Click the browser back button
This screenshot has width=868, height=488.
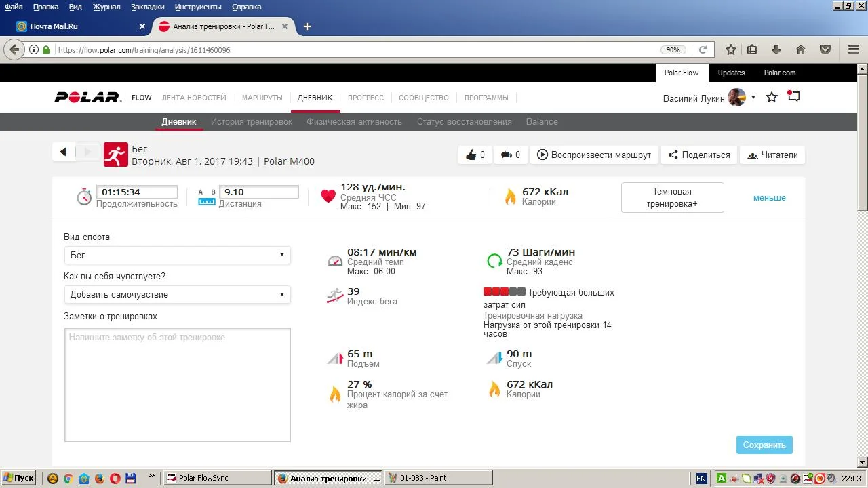[x=15, y=49]
